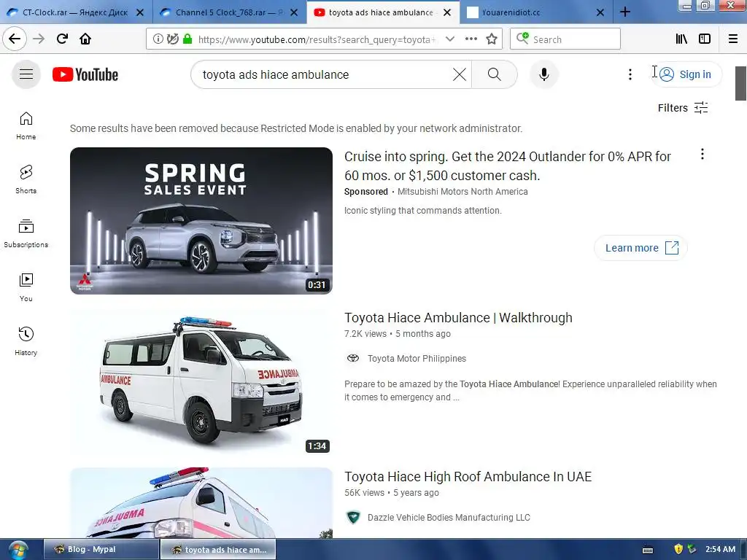Open the Mitsubishi ad three-dot options
Viewport: 747px width, 560px height.
tap(702, 154)
